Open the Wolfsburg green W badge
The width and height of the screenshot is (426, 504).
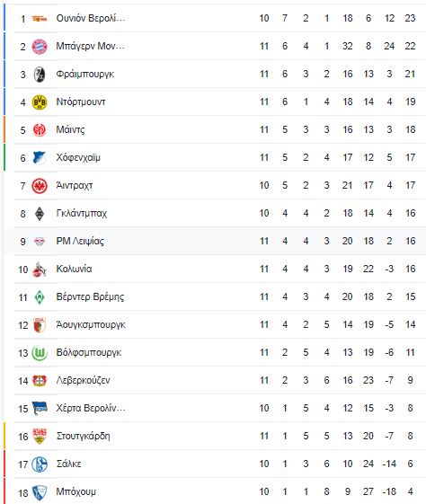point(40,353)
